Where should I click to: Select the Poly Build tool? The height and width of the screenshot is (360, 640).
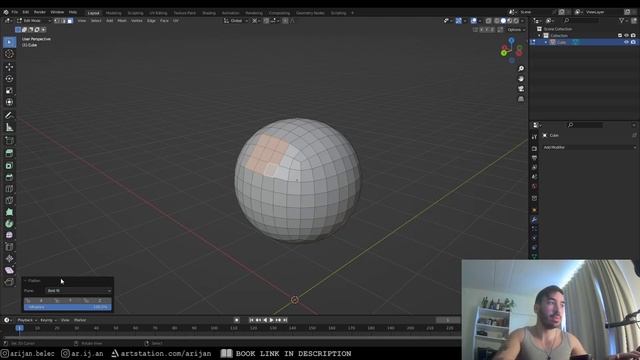click(9, 212)
